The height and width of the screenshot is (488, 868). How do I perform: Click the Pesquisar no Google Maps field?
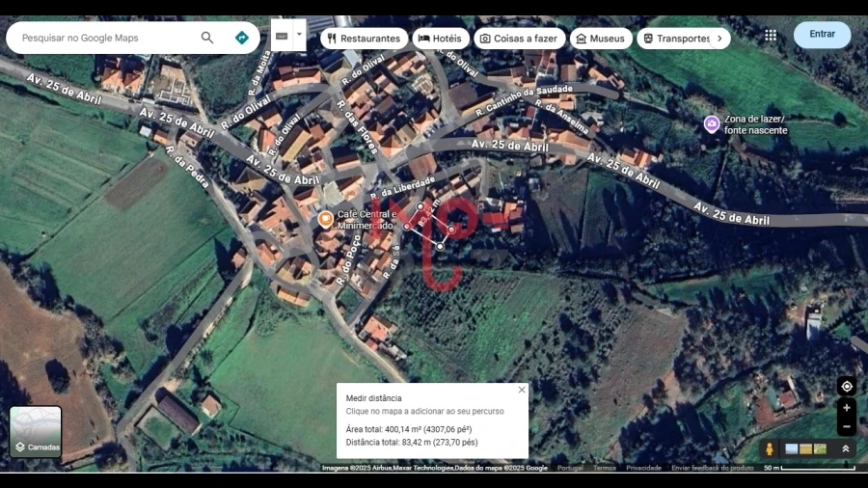point(106,38)
